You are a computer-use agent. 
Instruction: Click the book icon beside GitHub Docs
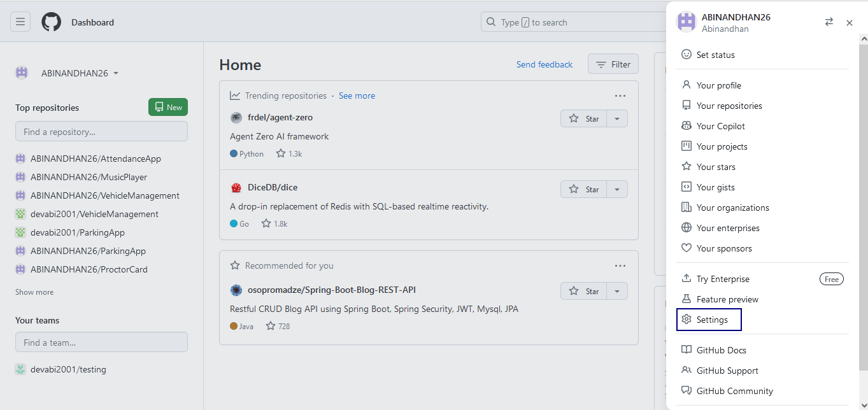click(687, 350)
